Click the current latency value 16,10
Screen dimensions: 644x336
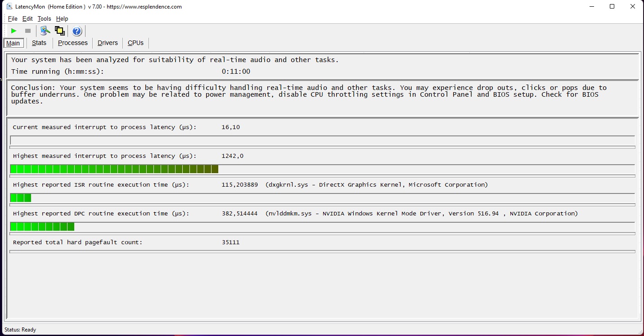[x=230, y=127]
